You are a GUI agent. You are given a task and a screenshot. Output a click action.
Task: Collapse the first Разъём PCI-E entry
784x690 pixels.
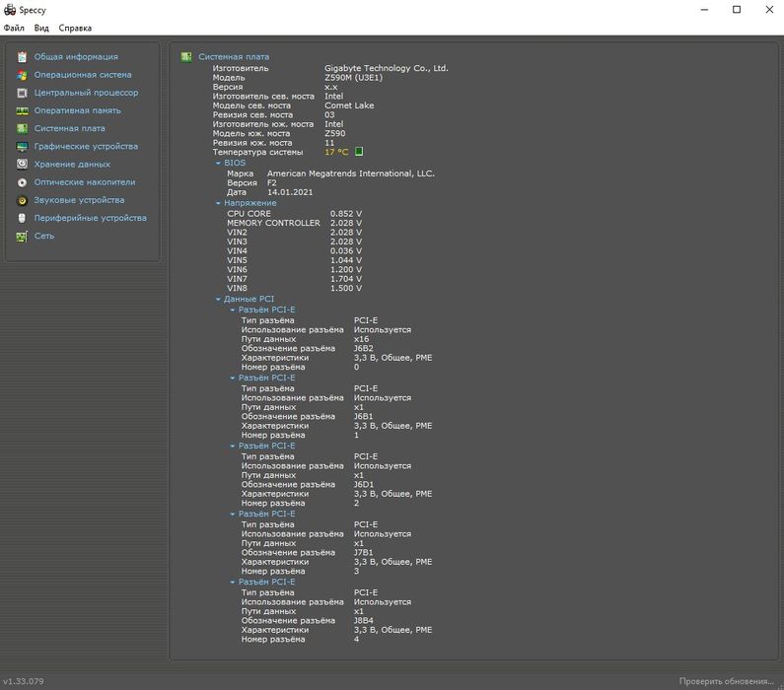click(233, 310)
